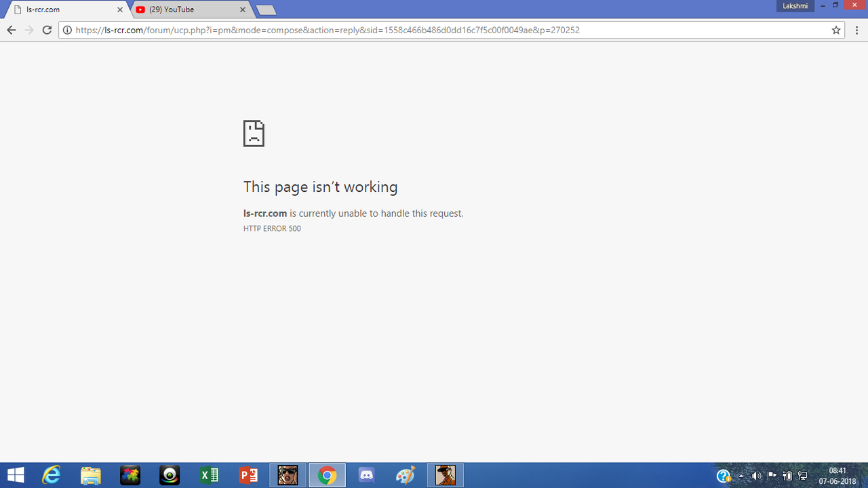Image resolution: width=868 pixels, height=488 pixels.
Task: Click the HTTP ERROR 500 text
Action: (x=272, y=229)
